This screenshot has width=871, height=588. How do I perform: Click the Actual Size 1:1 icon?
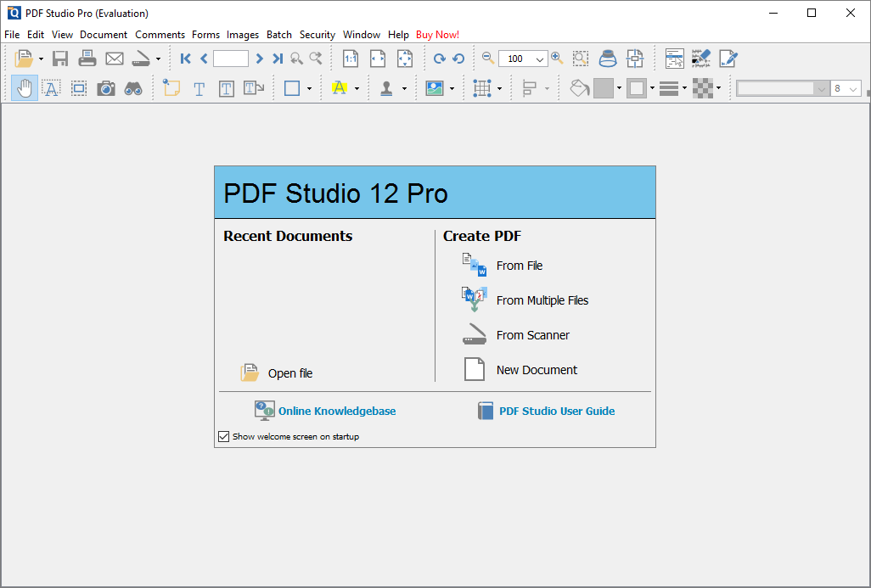click(x=351, y=59)
